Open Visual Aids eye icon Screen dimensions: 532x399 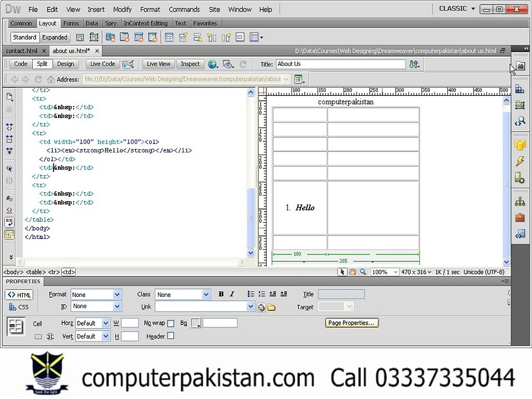click(x=228, y=64)
